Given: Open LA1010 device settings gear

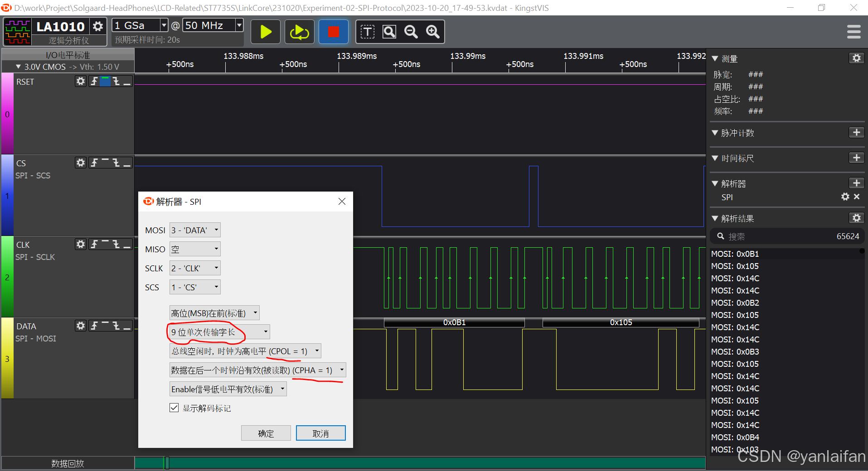Looking at the screenshot, I should (97, 26).
